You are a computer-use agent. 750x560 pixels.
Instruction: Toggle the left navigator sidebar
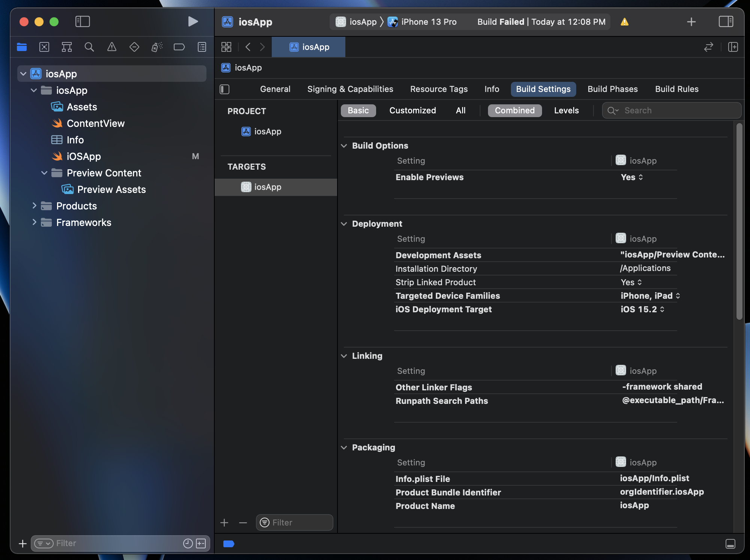click(x=83, y=21)
